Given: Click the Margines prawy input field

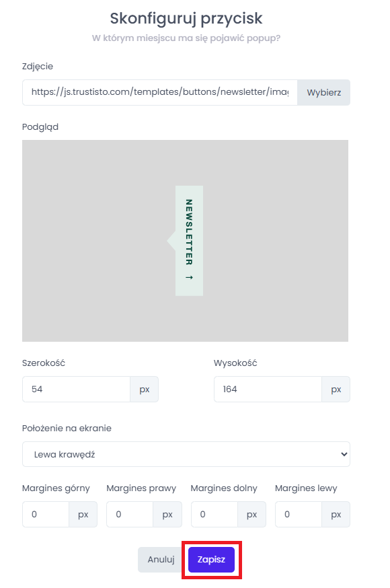Looking at the screenshot, I should tap(130, 514).
